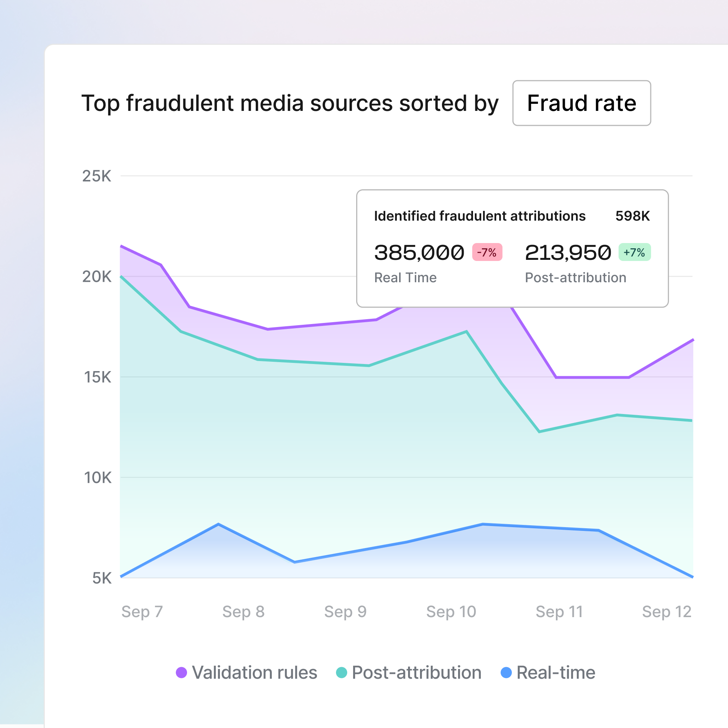Viewport: 728px width, 728px height.
Task: Click the 25K gridline label
Action: (x=97, y=175)
